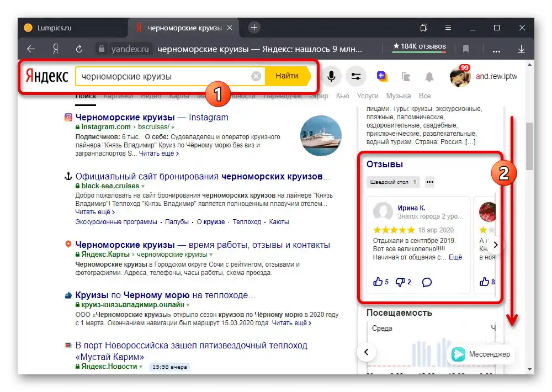The width and height of the screenshot is (552, 392).
Task: Open downloads with the download arrow icon
Action: 522,49
